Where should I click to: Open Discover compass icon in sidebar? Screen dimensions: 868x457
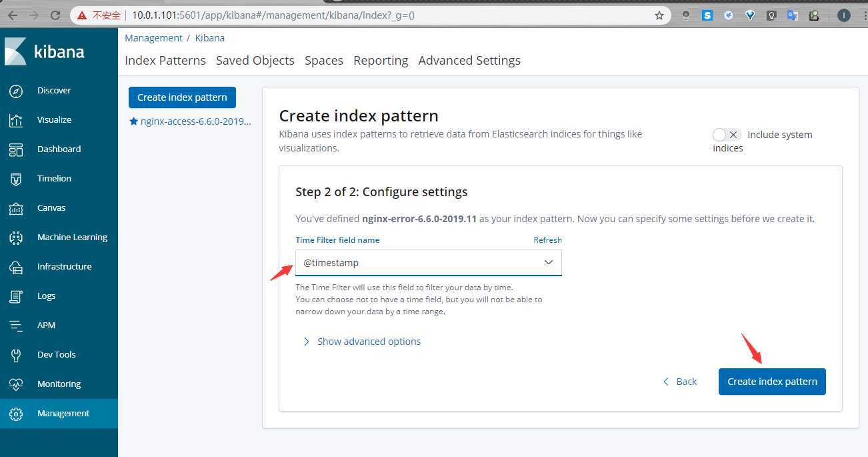pyautogui.click(x=16, y=91)
